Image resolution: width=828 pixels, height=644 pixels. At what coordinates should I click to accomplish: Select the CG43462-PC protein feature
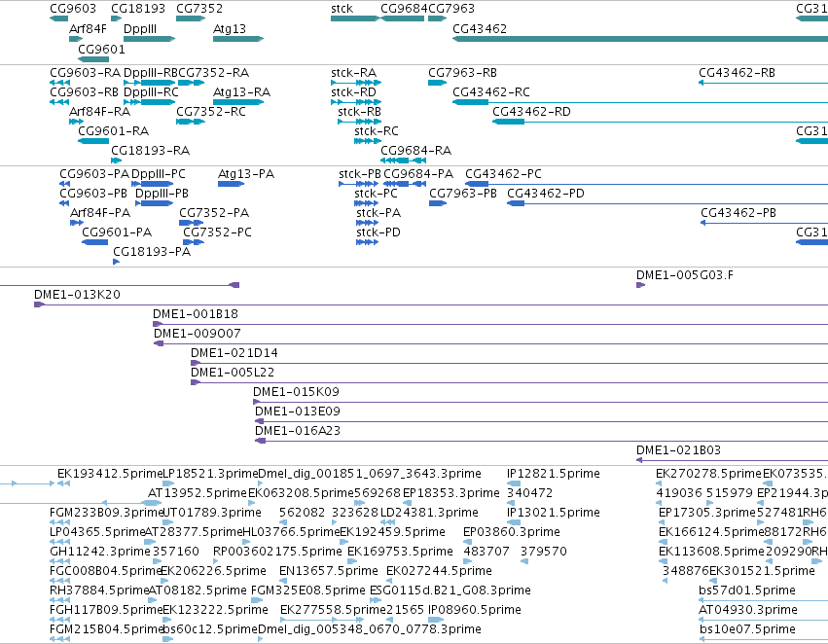(646, 184)
